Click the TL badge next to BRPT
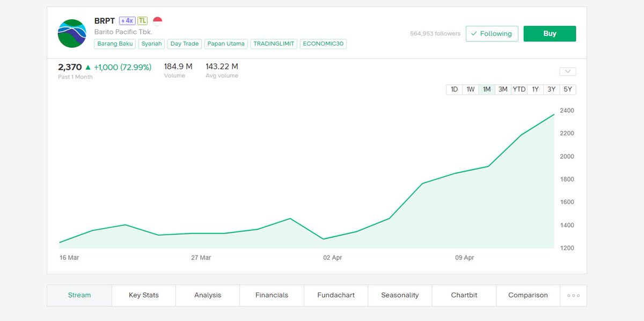The height and width of the screenshot is (321, 644). click(x=142, y=21)
